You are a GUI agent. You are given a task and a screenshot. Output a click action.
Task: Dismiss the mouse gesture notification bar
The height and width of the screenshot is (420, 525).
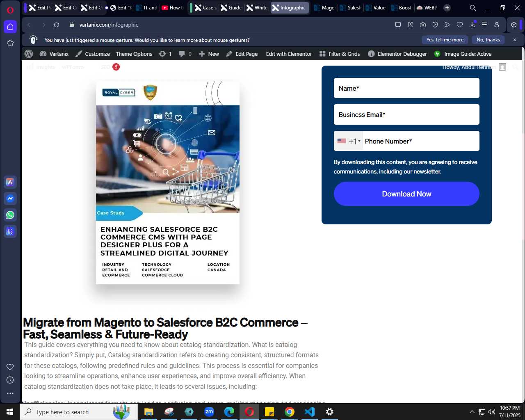point(515,40)
